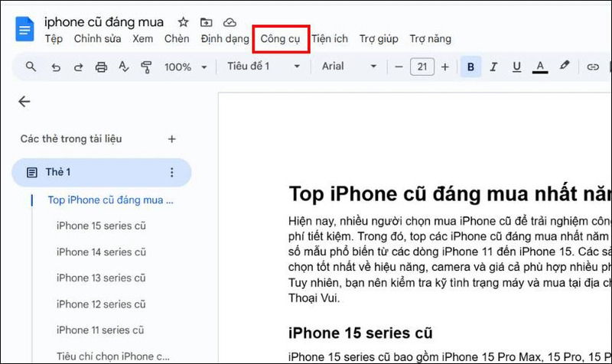Image resolution: width=612 pixels, height=364 pixels.
Task: Select the paint format roller icon
Action: [147, 67]
